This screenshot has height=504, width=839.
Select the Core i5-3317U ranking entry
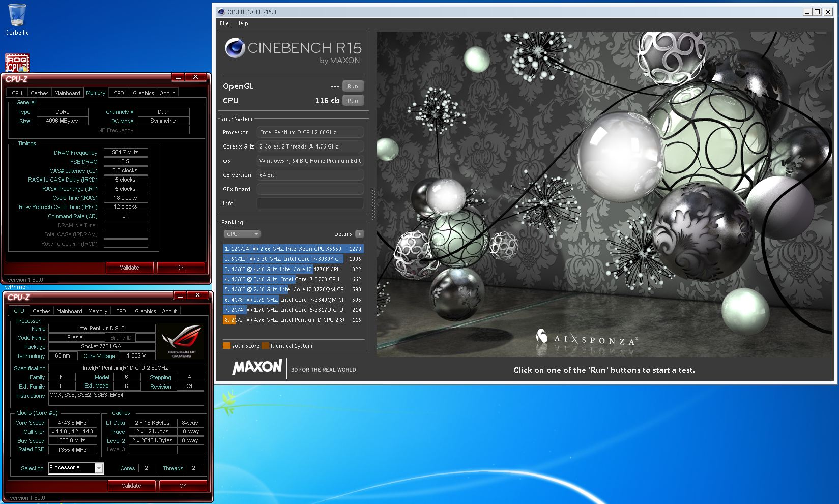293,310
